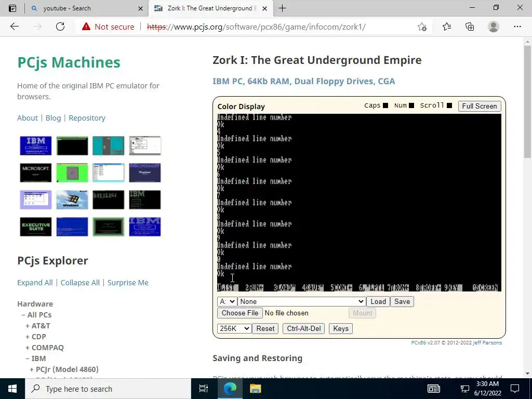Screen dimensions: 532x399
Task: Open the Repository link
Action: (87, 118)
